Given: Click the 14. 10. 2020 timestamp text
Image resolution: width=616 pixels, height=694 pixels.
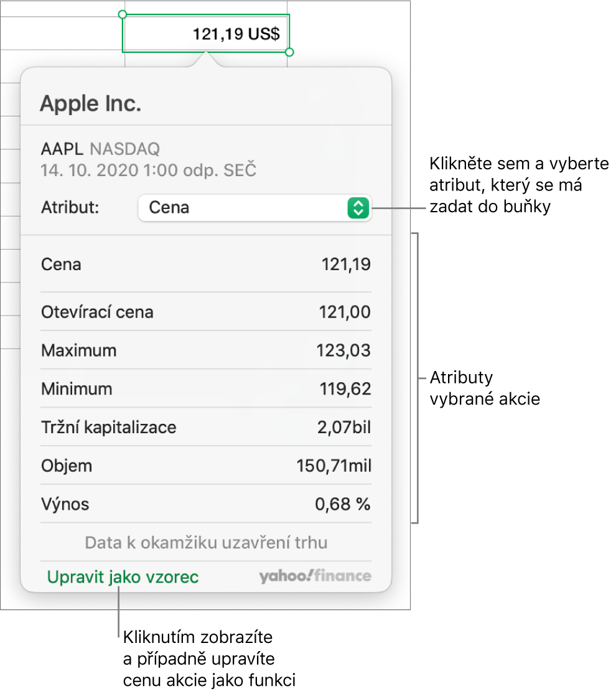Looking at the screenshot, I should tap(148, 171).
